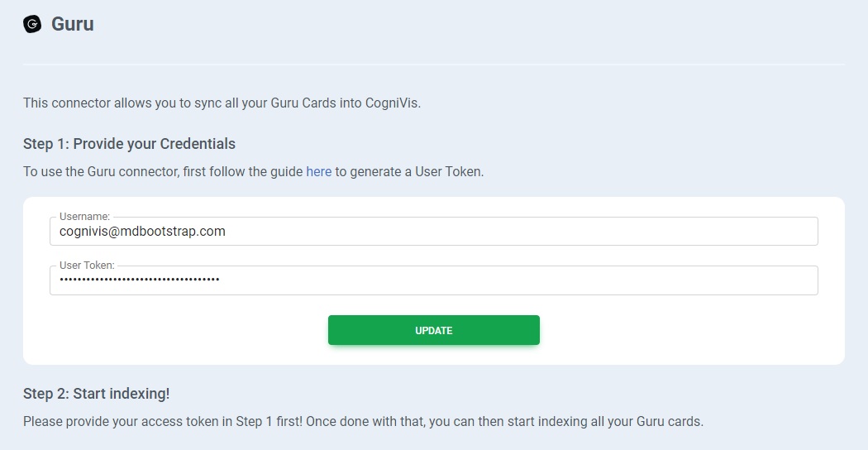Click the Guru page title
The width and height of the screenshot is (868, 450).
point(73,24)
